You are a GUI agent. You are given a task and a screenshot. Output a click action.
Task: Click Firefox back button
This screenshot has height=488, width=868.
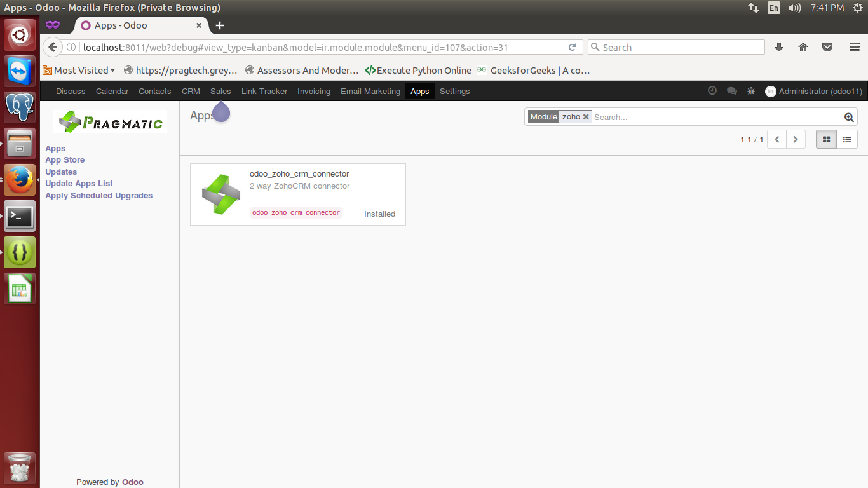[53, 47]
